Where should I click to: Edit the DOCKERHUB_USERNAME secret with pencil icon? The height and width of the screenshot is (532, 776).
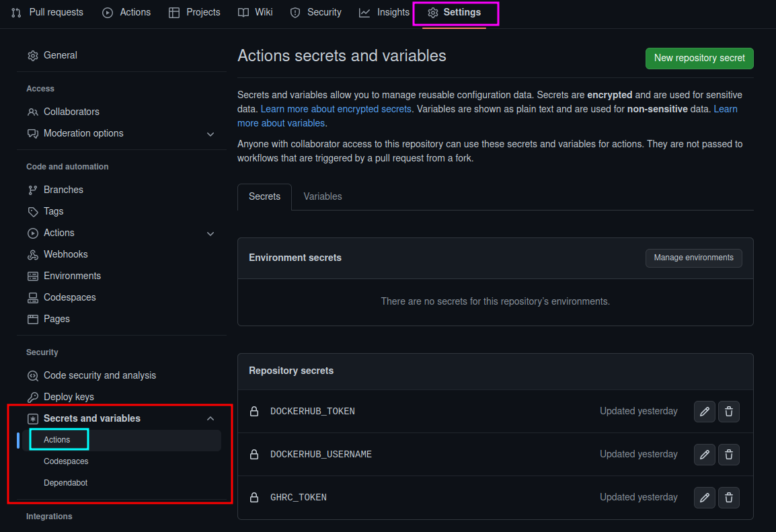pos(704,455)
